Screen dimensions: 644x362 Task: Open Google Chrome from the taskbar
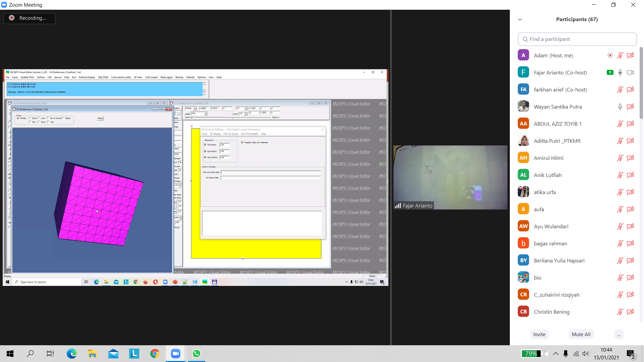(155, 354)
